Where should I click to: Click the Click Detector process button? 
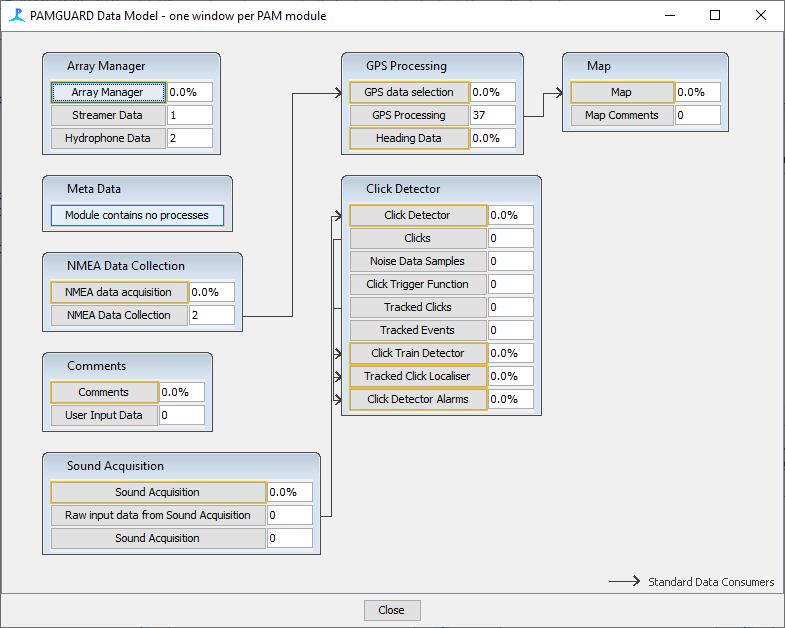(418, 215)
